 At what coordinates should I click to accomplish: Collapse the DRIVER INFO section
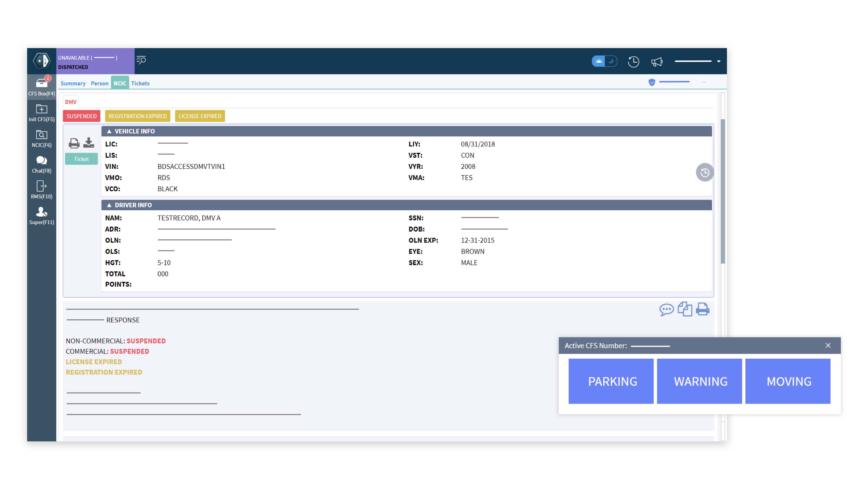(109, 205)
